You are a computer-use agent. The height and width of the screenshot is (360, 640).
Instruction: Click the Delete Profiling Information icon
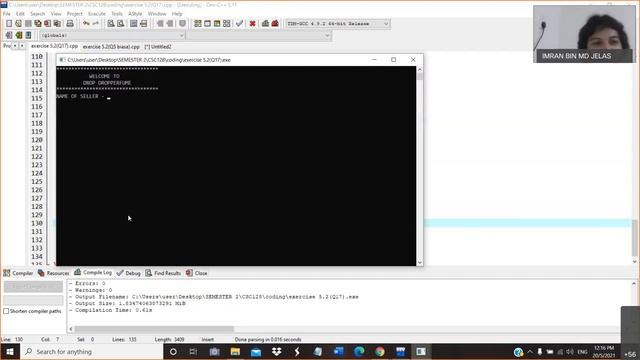pyautogui.click(x=275, y=24)
